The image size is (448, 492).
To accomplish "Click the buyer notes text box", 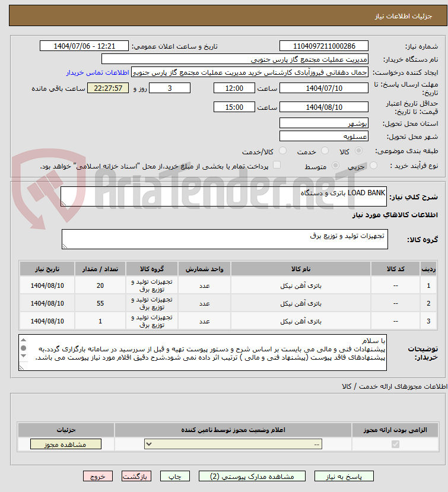I will point(203,353).
